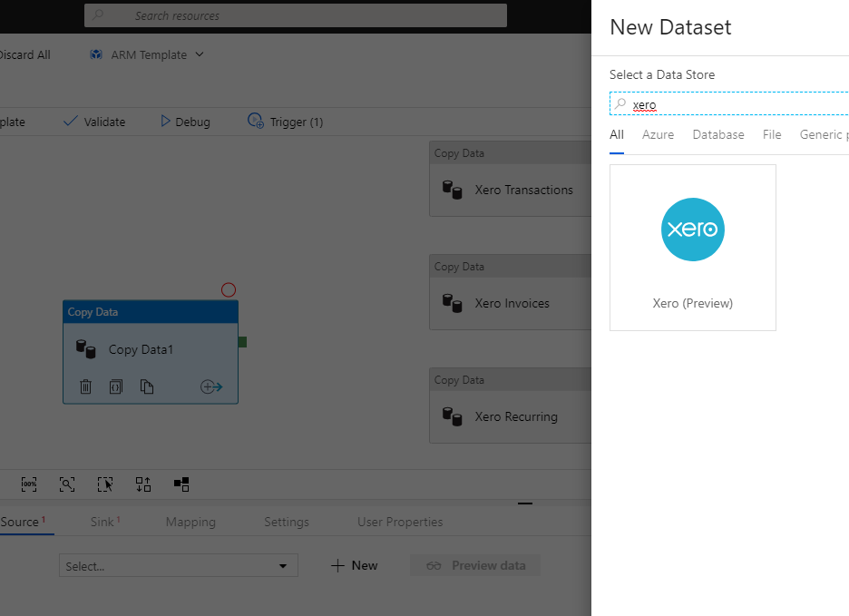Open Trigger (1) menu
This screenshot has height=616, width=849.
point(286,122)
